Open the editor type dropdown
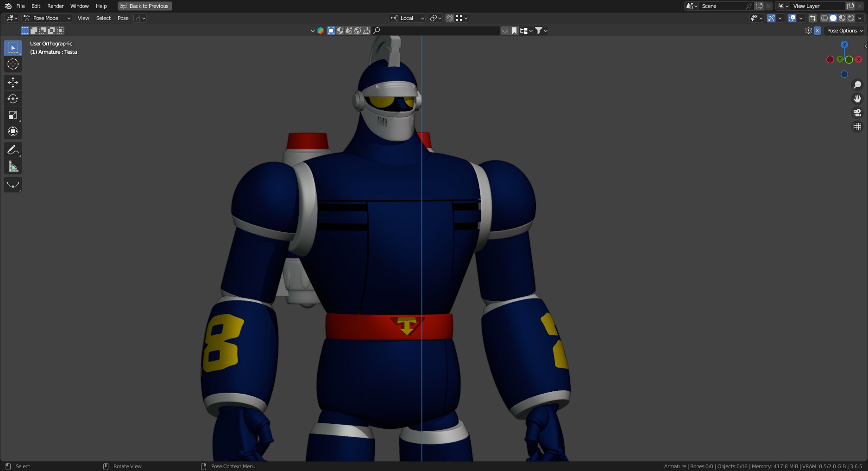The image size is (868, 471). (x=12, y=18)
